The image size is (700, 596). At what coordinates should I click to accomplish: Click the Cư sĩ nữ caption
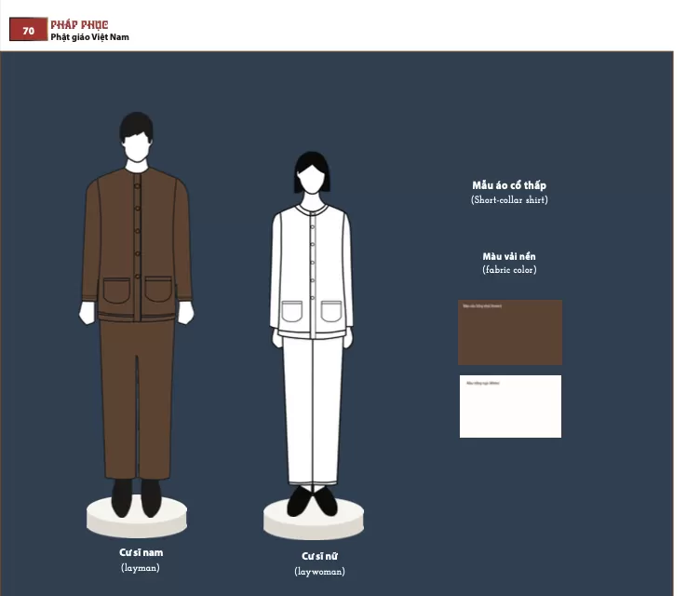(x=319, y=556)
